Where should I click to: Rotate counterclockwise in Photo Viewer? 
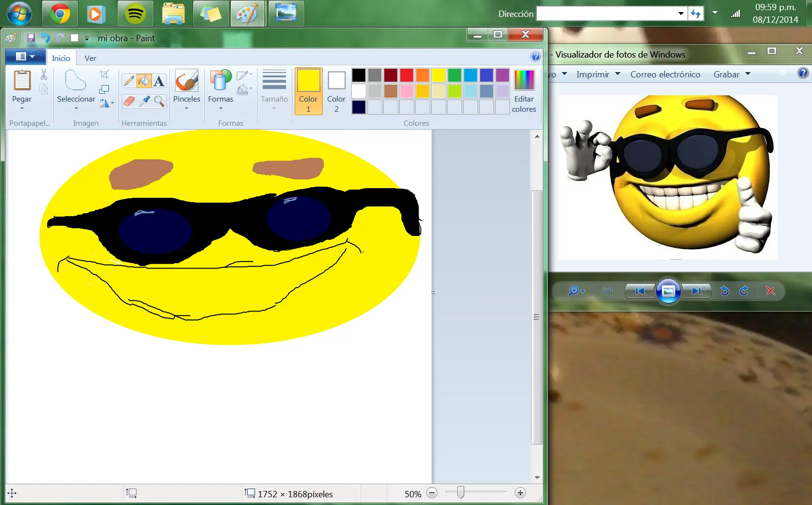click(724, 291)
